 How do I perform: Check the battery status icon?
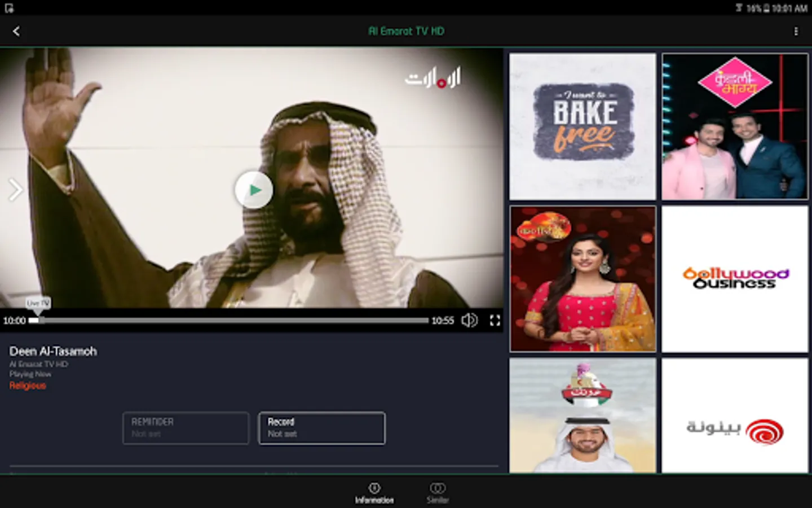pos(767,8)
